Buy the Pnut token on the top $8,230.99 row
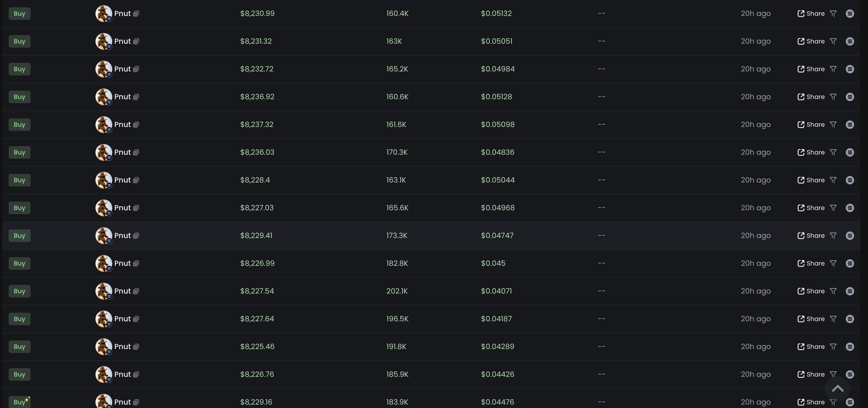Viewport: 868px width, 408px height. tap(19, 14)
